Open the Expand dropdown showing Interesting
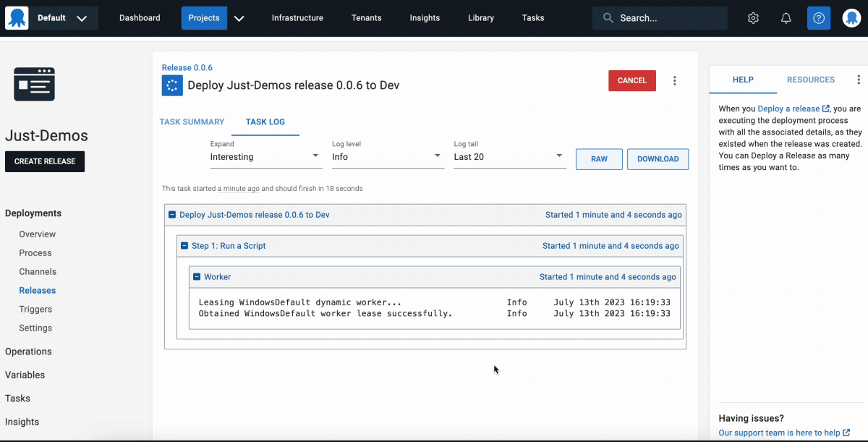This screenshot has width=868, height=442. (x=265, y=157)
